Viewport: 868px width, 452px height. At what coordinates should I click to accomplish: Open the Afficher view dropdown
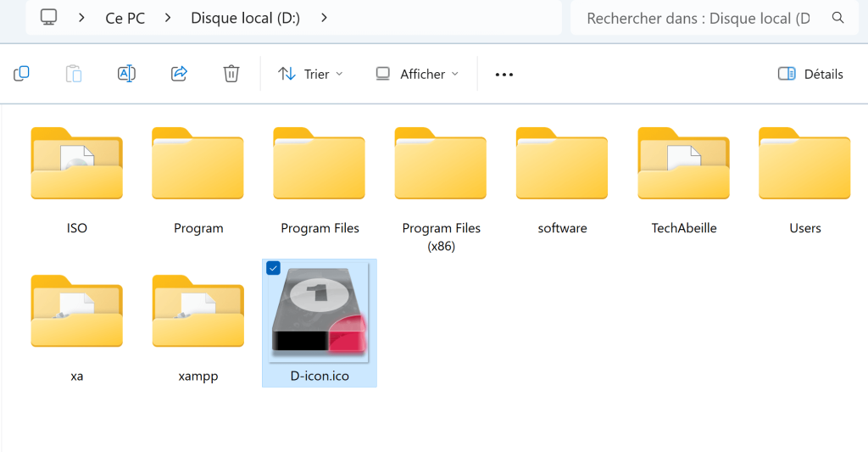point(417,74)
